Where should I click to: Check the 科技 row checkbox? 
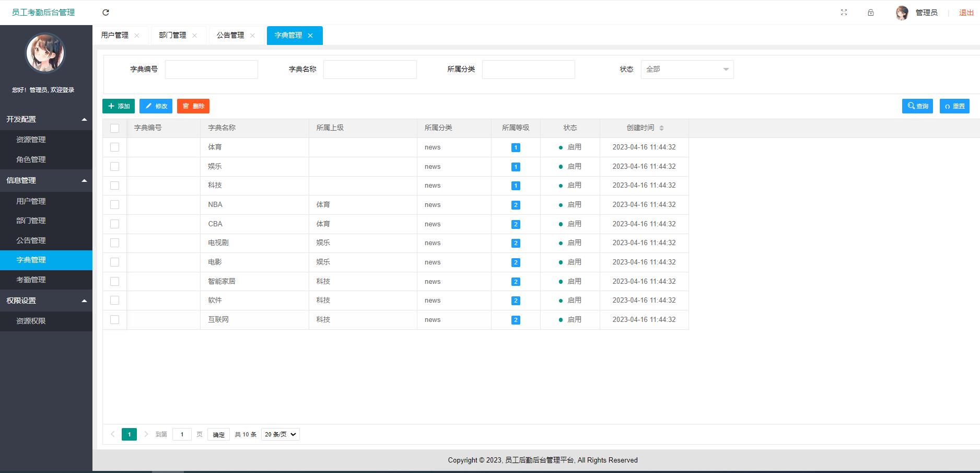[115, 186]
